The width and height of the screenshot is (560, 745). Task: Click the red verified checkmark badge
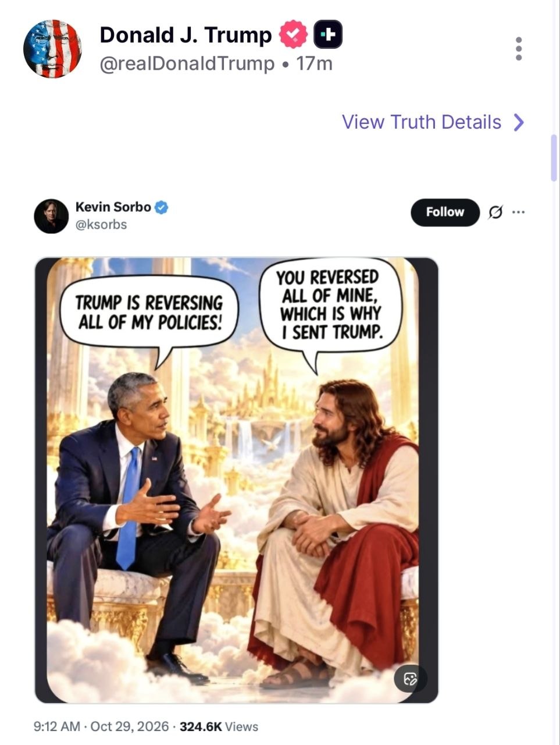(x=294, y=35)
